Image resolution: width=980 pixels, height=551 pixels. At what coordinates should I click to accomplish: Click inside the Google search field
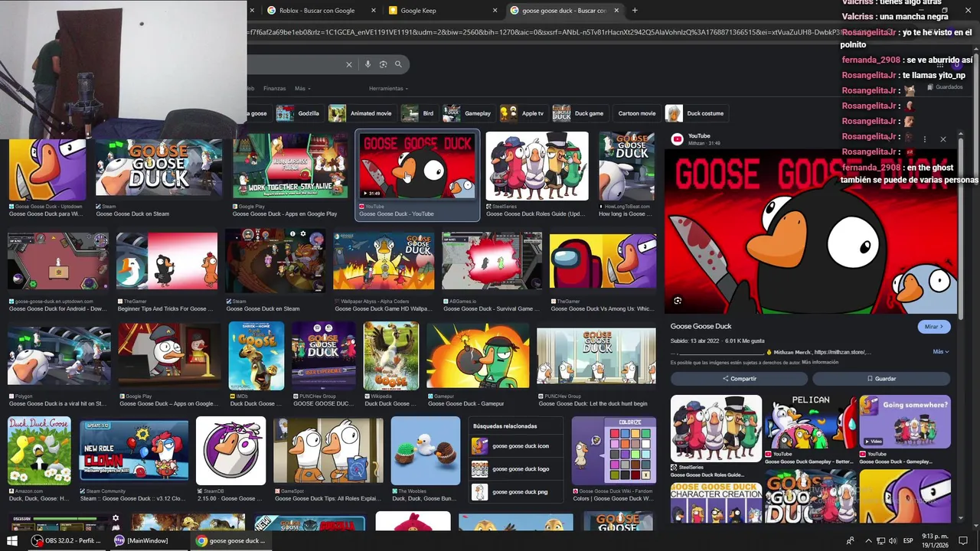click(295, 64)
